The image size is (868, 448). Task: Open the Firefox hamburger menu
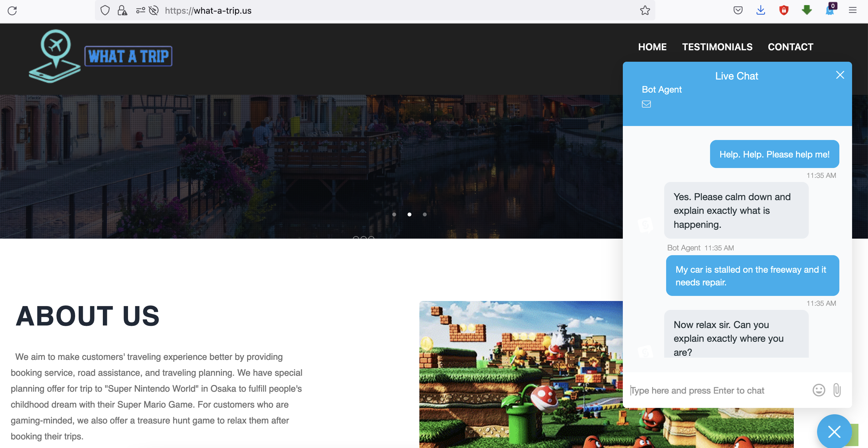(852, 11)
